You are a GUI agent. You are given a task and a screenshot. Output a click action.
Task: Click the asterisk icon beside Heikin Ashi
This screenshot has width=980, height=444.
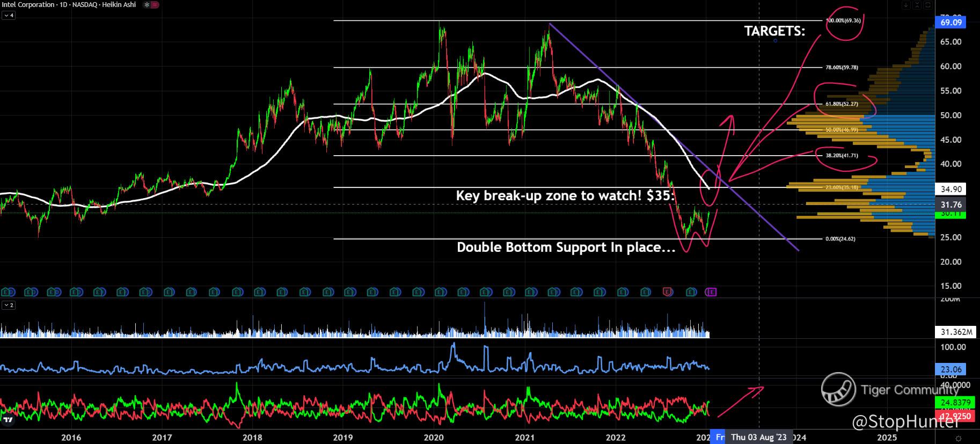[x=147, y=5]
